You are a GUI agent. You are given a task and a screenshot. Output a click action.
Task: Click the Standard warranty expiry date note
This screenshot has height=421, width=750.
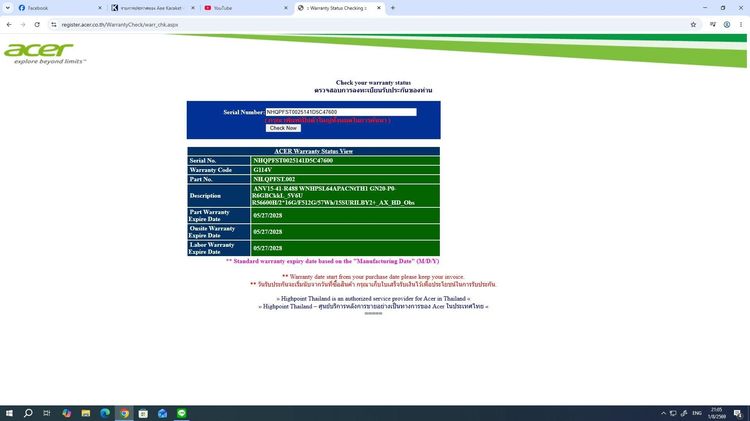click(332, 261)
